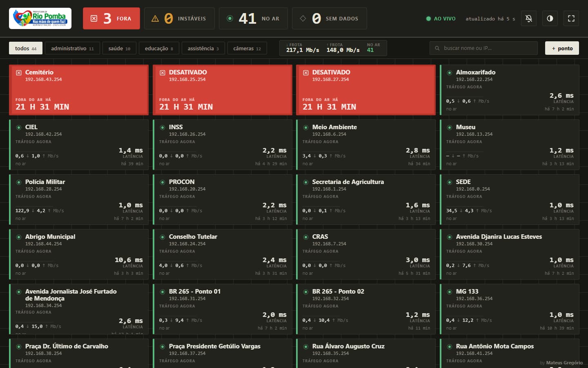Click online status icon for Almoxarifado
This screenshot has width=588, height=368.
[450, 72]
